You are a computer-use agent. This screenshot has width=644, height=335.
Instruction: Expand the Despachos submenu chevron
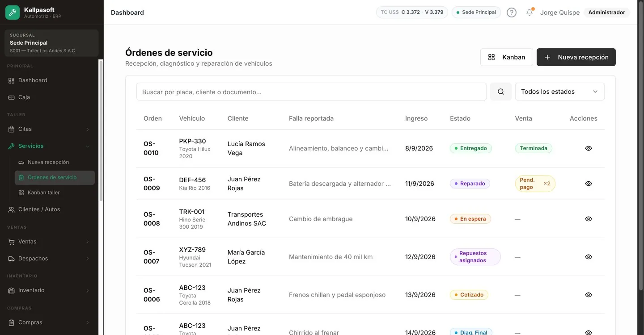[x=88, y=259]
